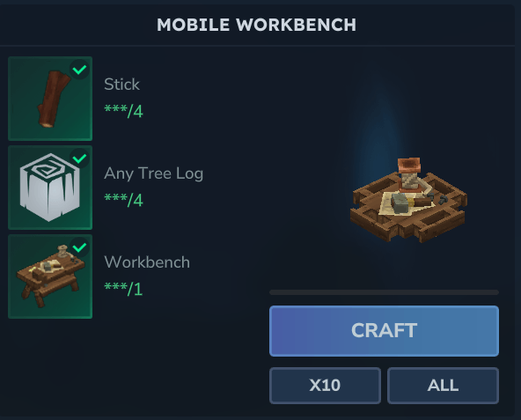Viewport: 521px width, 420px height.
Task: Click the crafting progress bar
Action: point(384,292)
